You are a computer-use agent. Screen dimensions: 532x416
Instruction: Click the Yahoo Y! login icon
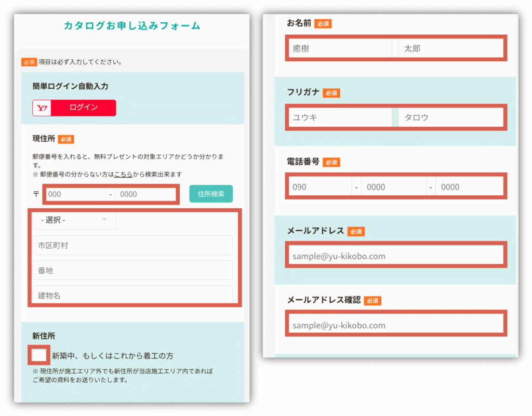(x=42, y=108)
